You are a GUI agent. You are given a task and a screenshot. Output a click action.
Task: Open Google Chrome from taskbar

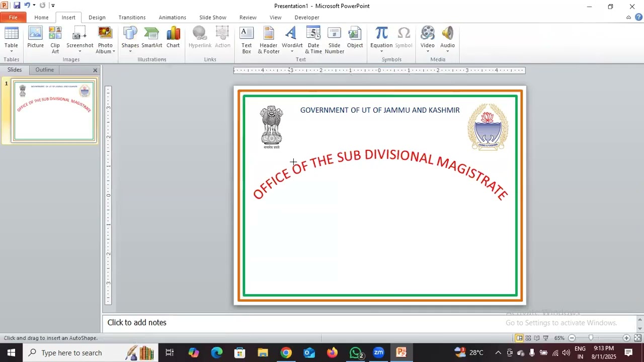(x=286, y=352)
